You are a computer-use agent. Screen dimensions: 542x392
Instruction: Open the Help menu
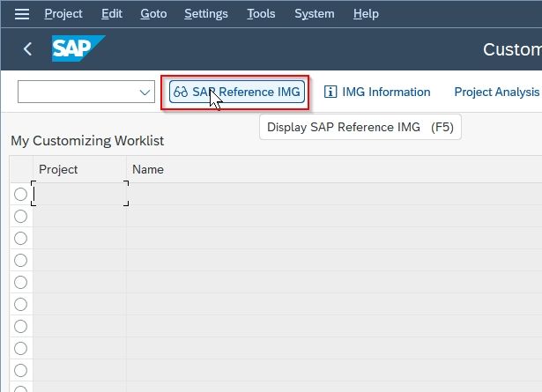tap(366, 14)
